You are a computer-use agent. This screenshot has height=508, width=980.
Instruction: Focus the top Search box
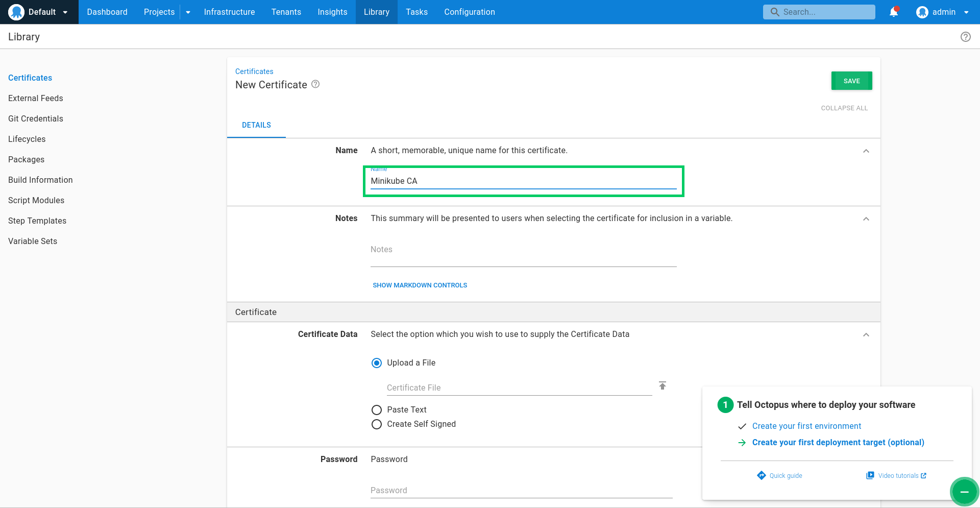[819, 12]
